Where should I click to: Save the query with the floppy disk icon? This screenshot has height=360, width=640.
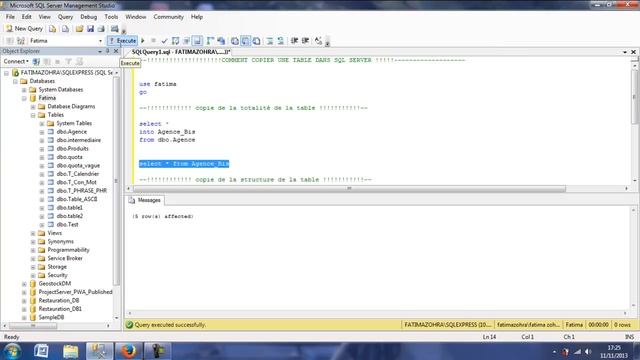click(x=90, y=29)
